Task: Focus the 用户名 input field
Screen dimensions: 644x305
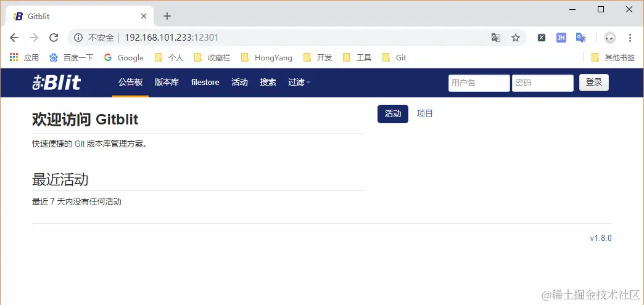Action: click(479, 83)
